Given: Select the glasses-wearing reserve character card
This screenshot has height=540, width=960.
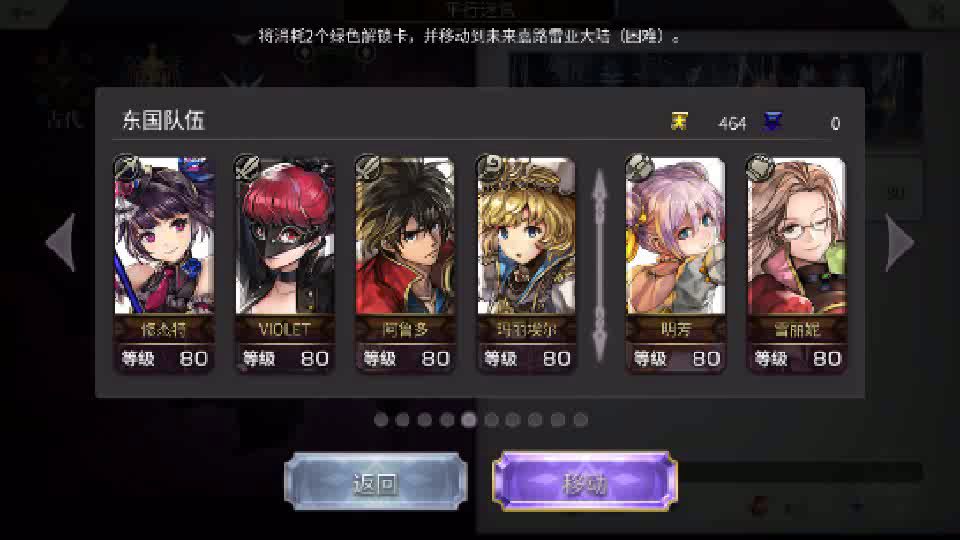Looking at the screenshot, I should 797,263.
